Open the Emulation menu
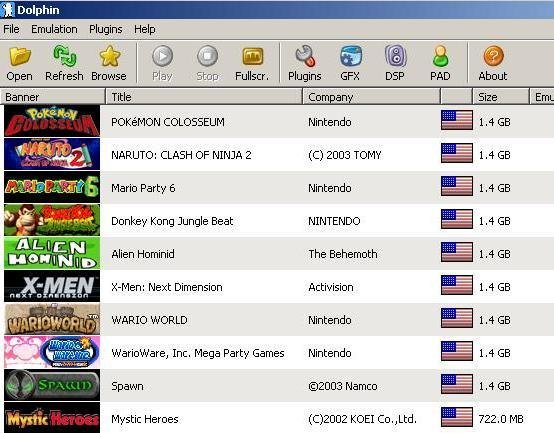This screenshot has width=554, height=433. pyautogui.click(x=54, y=29)
